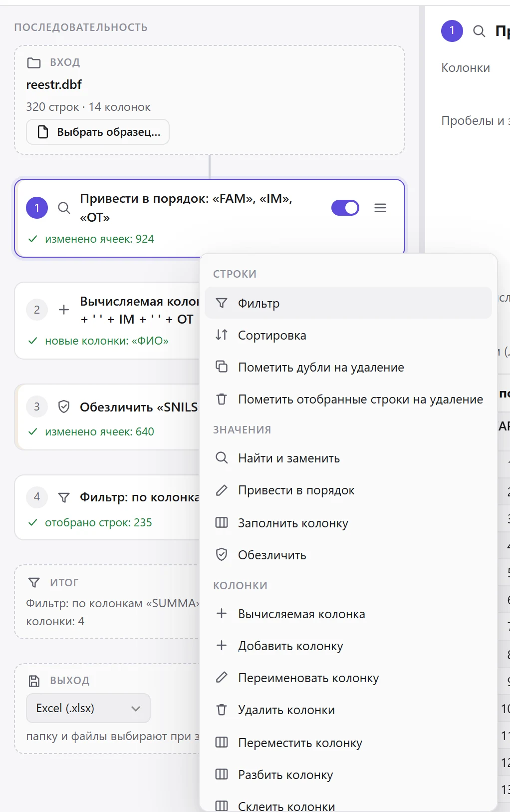The height and width of the screenshot is (812, 510).
Task: Select Удалить колонки menu entry
Action: 348,710
